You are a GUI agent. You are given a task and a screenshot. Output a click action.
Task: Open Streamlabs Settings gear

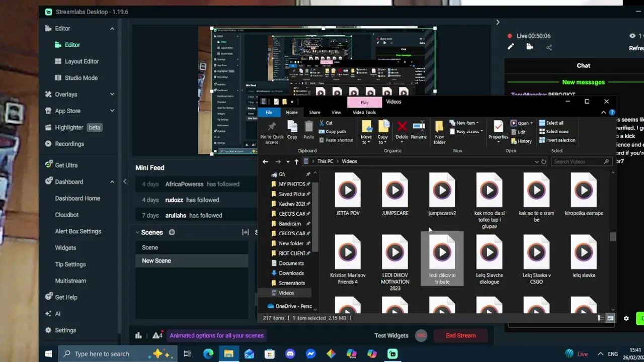[65, 330]
